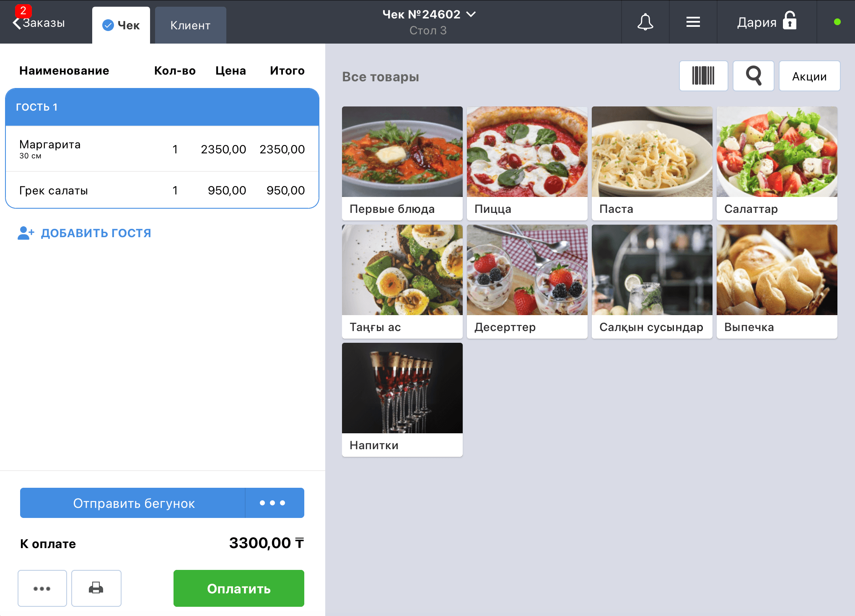Viewport: 855px width, 616px height.
Task: Click the green Оплатить button
Action: [x=239, y=588]
